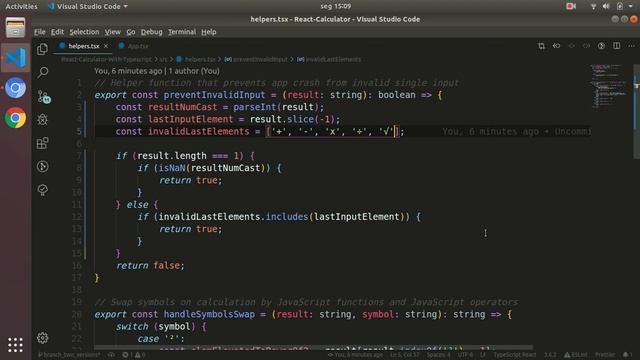Click the minimap code overview

(610, 86)
